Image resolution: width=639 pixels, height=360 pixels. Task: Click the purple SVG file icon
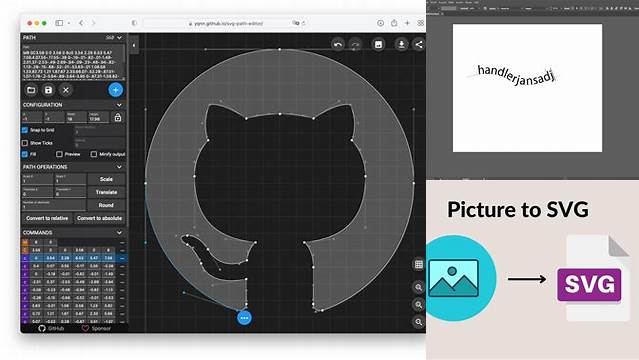pyautogui.click(x=589, y=284)
